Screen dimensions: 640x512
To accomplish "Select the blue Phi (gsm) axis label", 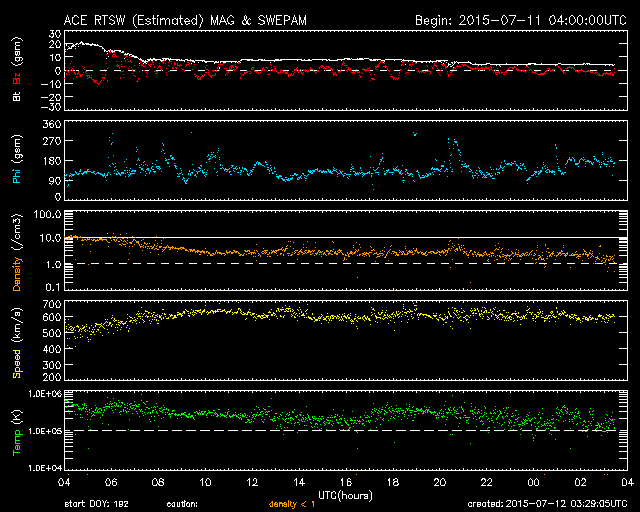I will click(16, 165).
